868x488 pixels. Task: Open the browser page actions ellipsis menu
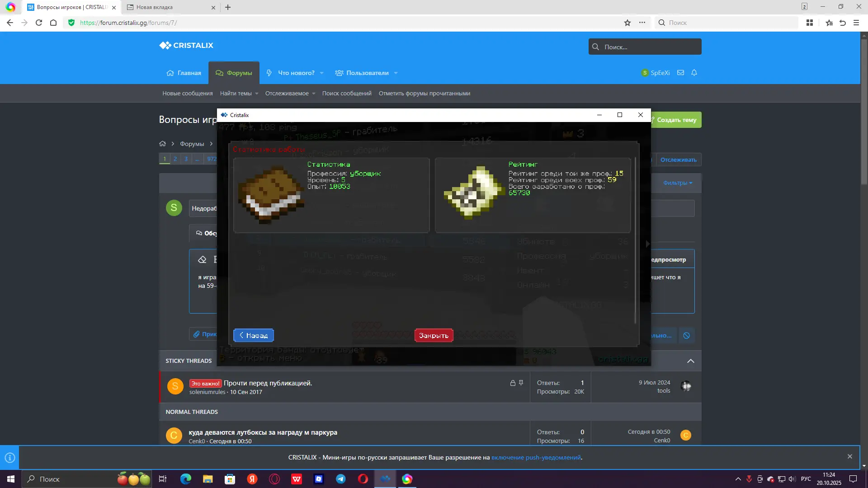click(x=642, y=23)
